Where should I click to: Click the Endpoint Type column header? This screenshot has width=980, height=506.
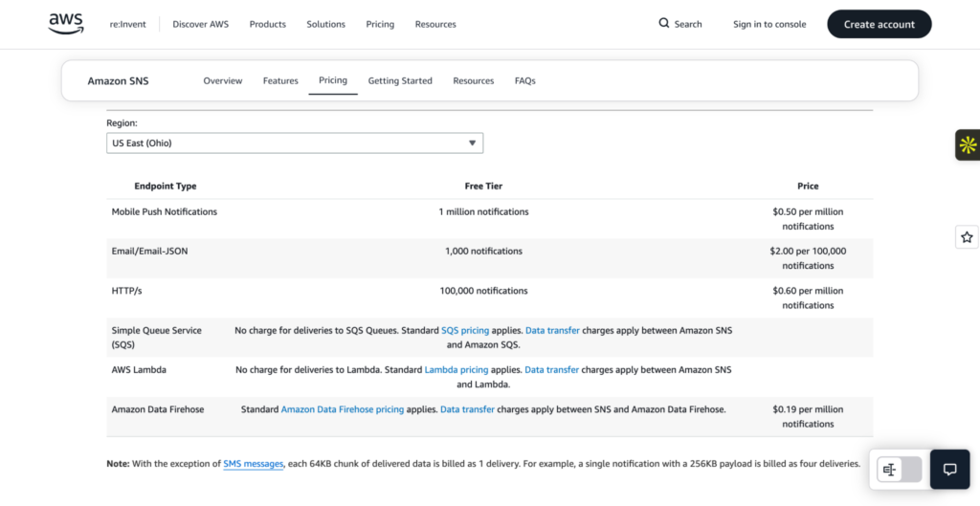click(x=165, y=187)
